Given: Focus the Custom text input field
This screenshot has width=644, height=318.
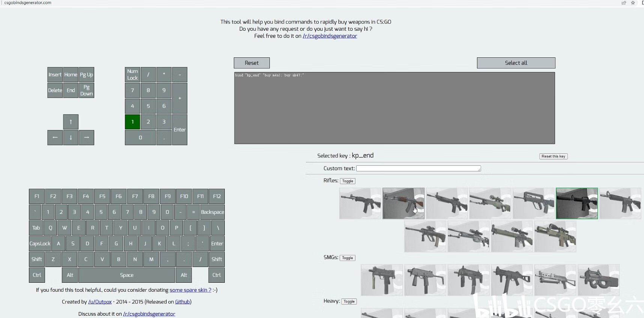Looking at the screenshot, I should [x=418, y=168].
